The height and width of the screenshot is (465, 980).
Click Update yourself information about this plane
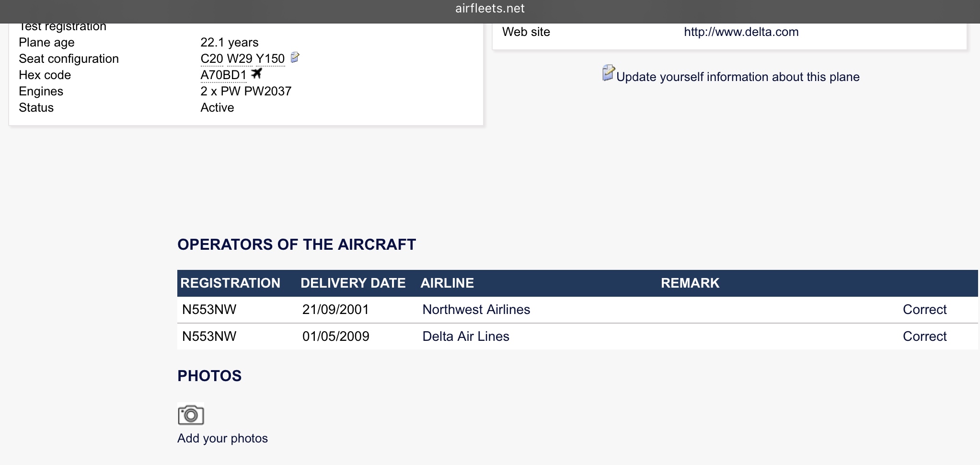pos(738,77)
